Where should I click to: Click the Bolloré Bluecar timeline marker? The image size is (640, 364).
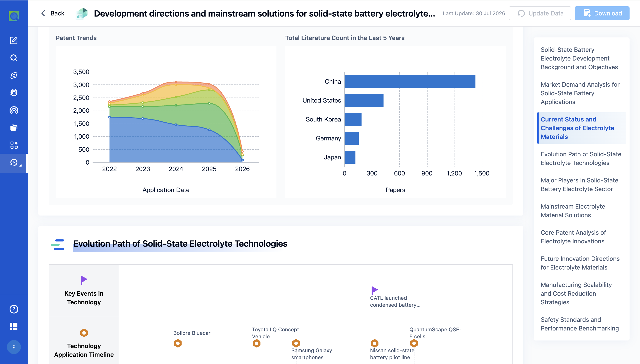pyautogui.click(x=178, y=343)
